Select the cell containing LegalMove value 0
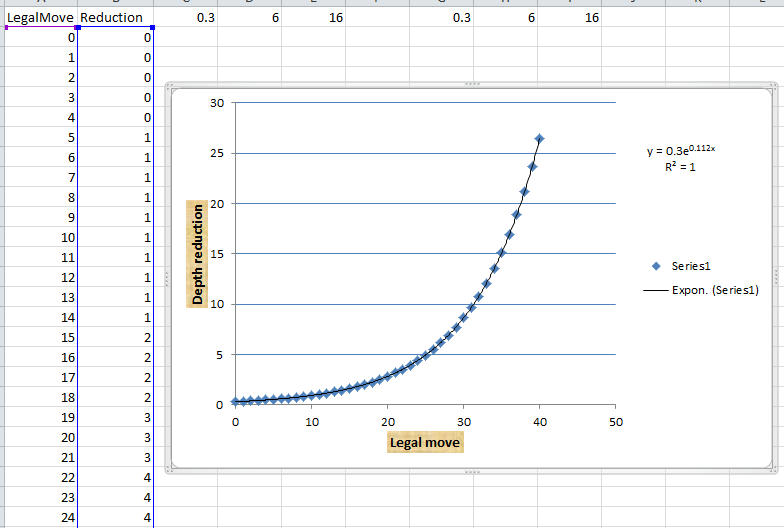 (x=40, y=37)
